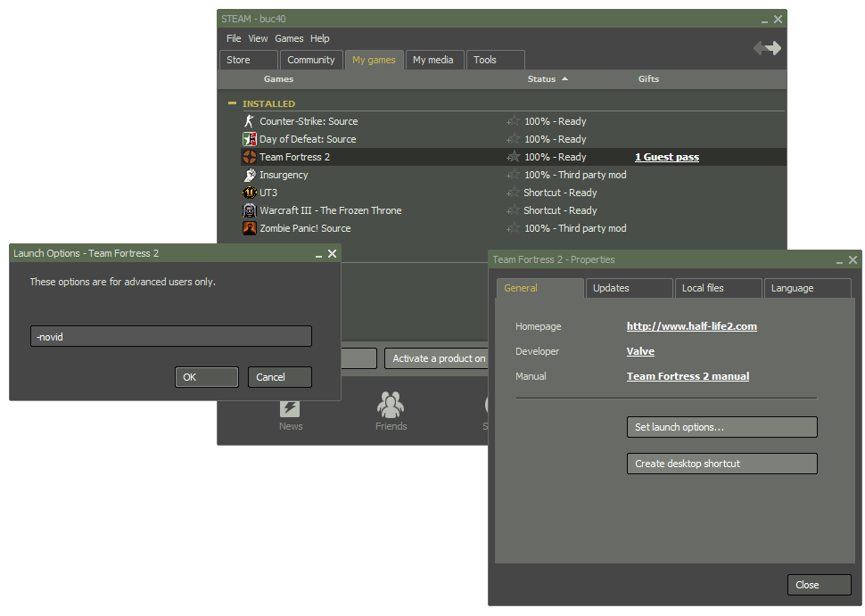Switch to the Updates tab in Properties
Screen dimensions: 865x616
tap(629, 288)
